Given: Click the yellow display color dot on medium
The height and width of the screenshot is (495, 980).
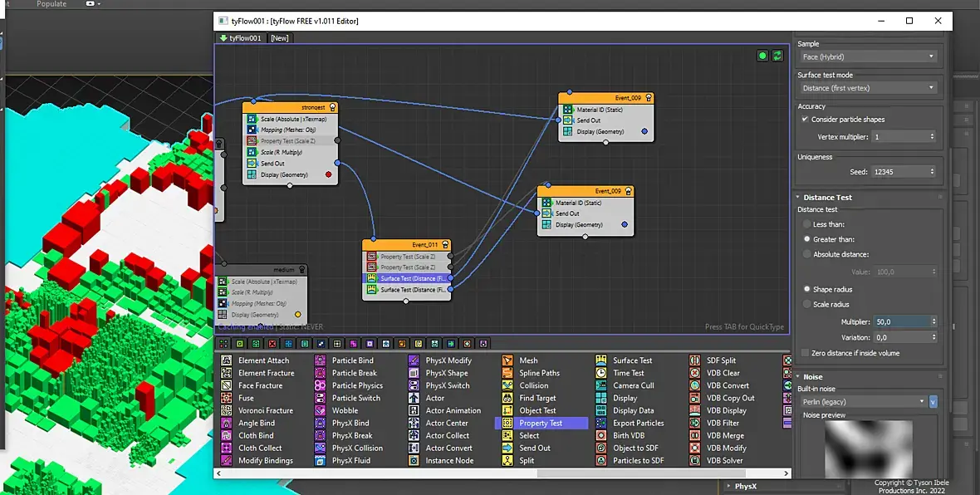Looking at the screenshot, I should [297, 315].
